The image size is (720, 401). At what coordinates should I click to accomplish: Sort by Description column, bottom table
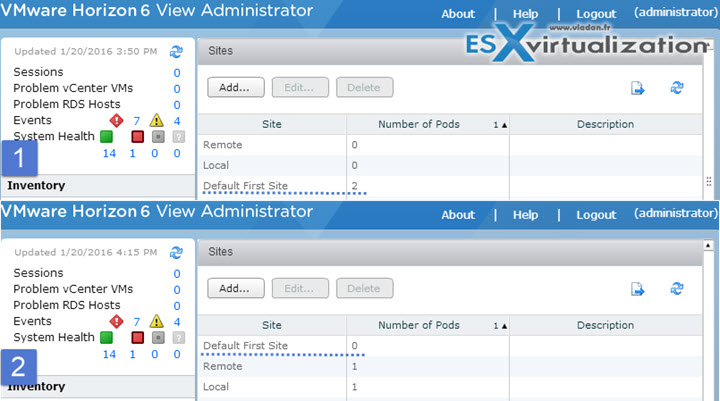coord(605,325)
